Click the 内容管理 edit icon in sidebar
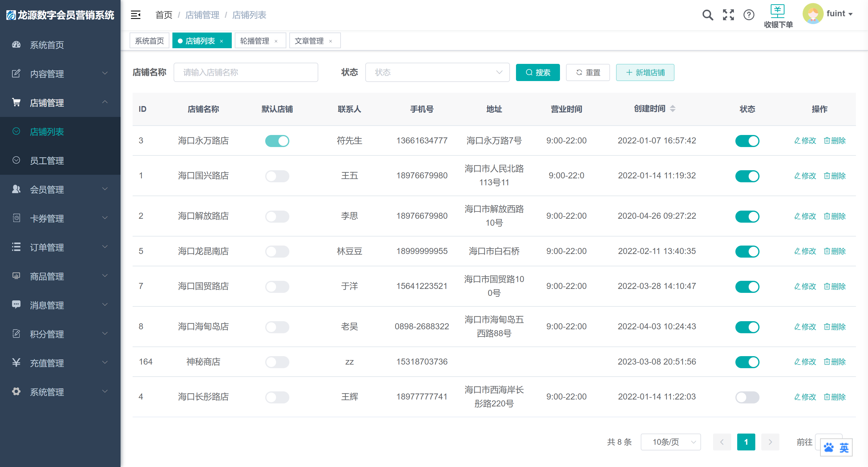 pyautogui.click(x=16, y=74)
